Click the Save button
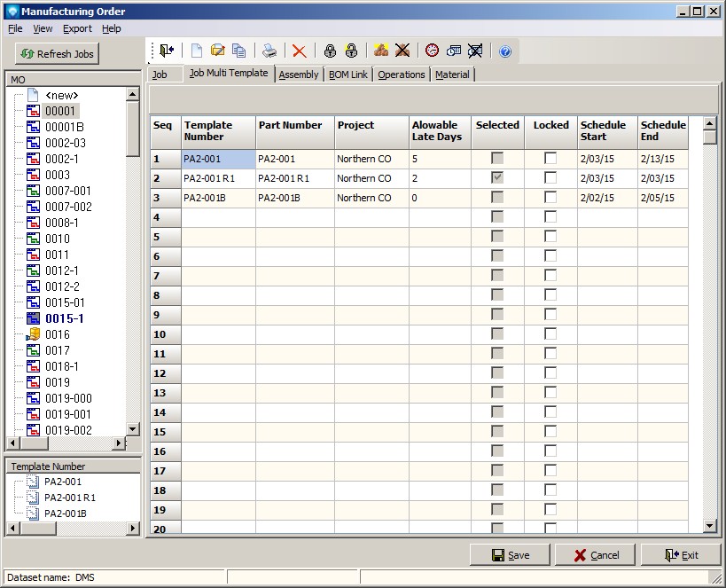The height and width of the screenshot is (588, 726). 511,555
